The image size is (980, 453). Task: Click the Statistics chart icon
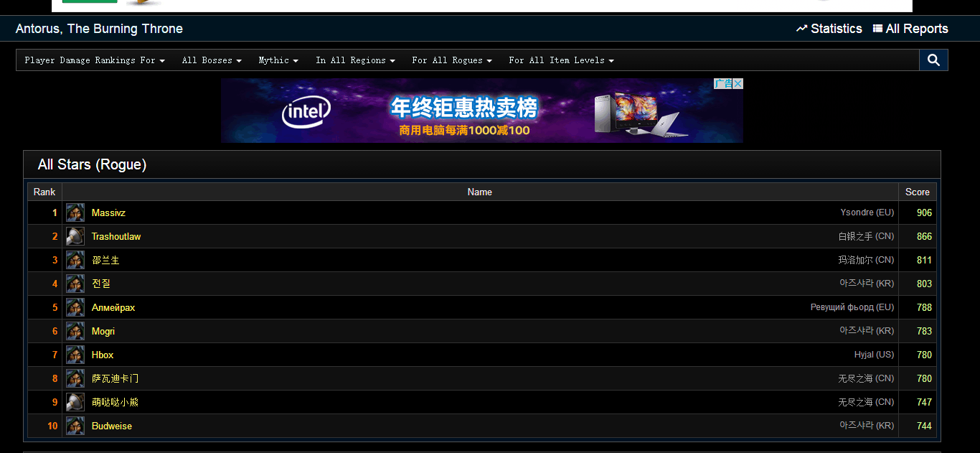point(802,29)
